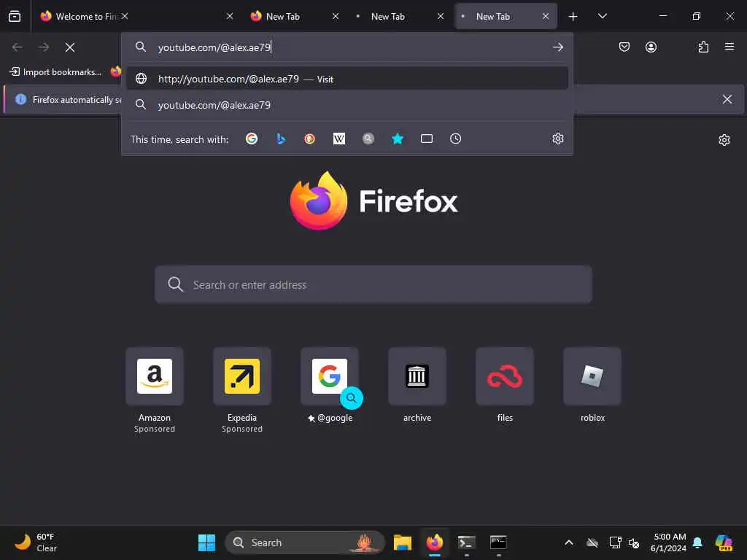Click the forward navigation arrow
Viewport: 747px width, 560px height.
(44, 47)
